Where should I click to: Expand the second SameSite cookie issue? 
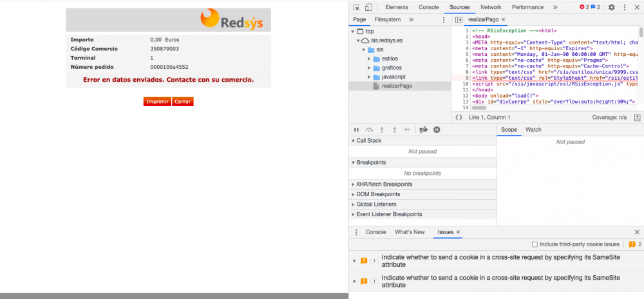click(354, 282)
